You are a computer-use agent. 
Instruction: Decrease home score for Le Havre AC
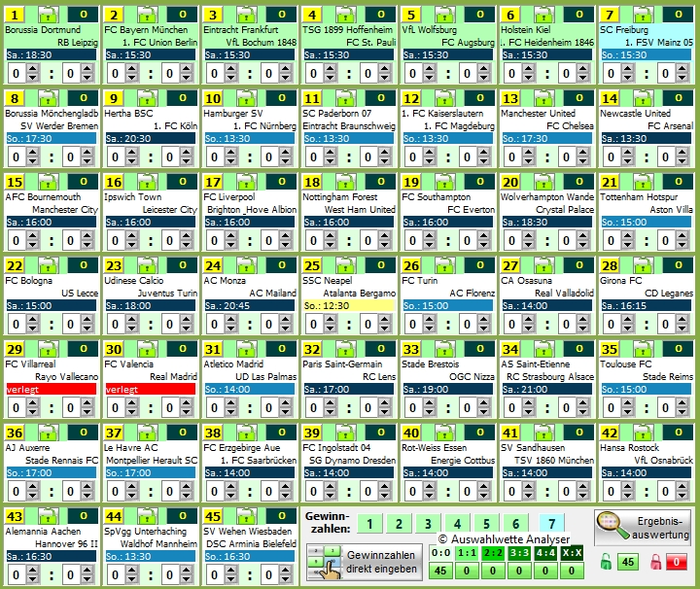pos(131,496)
